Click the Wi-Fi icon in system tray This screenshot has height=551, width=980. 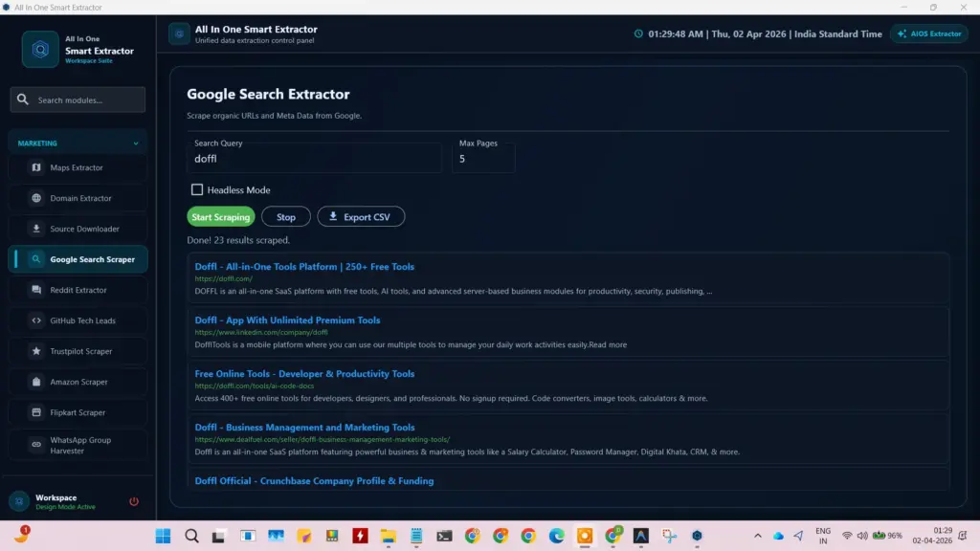pos(847,536)
